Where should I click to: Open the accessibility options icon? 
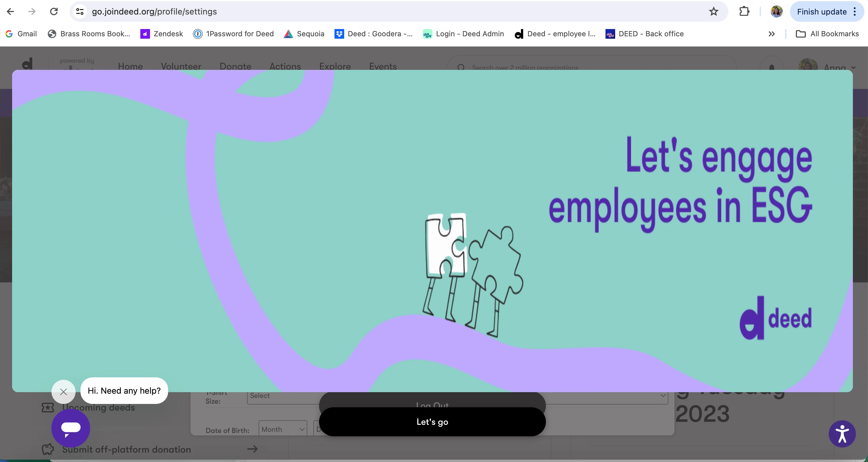point(842,434)
